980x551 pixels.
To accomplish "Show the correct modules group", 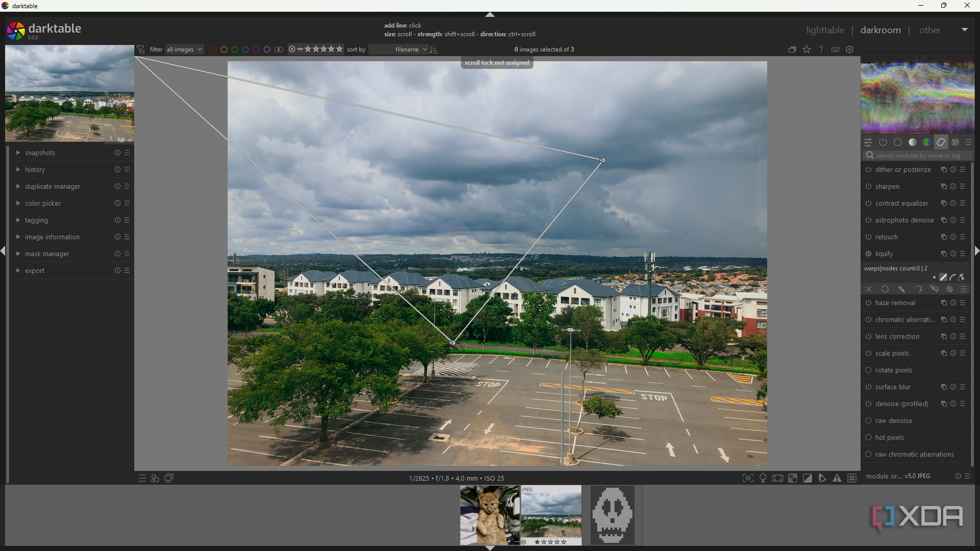I will pos(941,142).
